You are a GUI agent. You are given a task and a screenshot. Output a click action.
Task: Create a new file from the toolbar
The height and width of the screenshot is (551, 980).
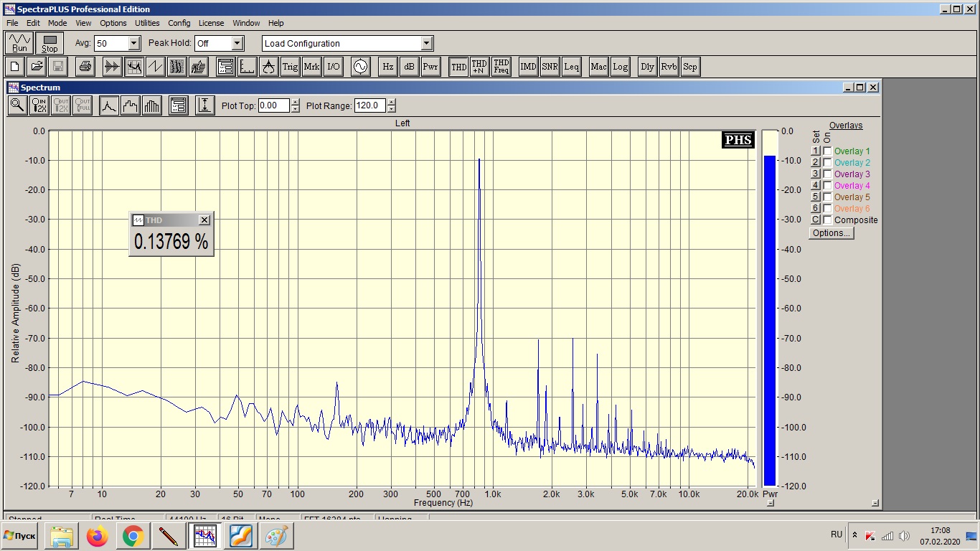(x=15, y=67)
